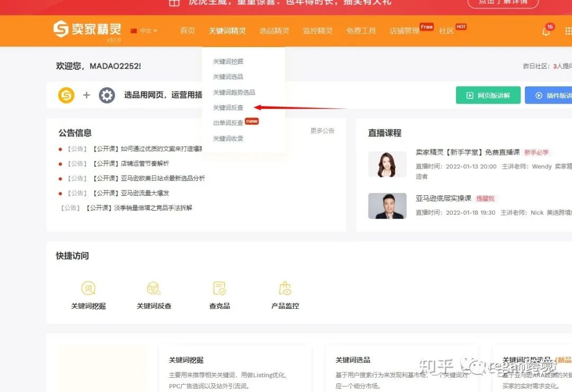Click the 直播课程 section heading
Screen dimensions: 572x392
coord(385,133)
